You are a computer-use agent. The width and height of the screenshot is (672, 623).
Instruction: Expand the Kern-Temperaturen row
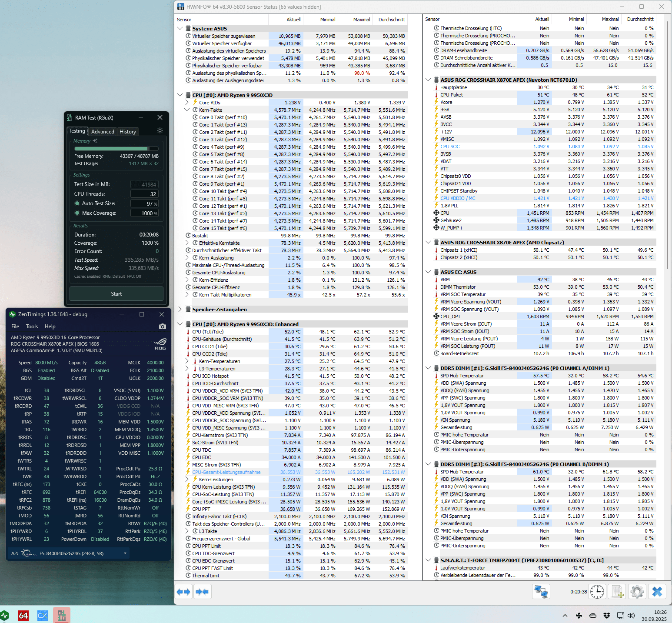point(187,361)
